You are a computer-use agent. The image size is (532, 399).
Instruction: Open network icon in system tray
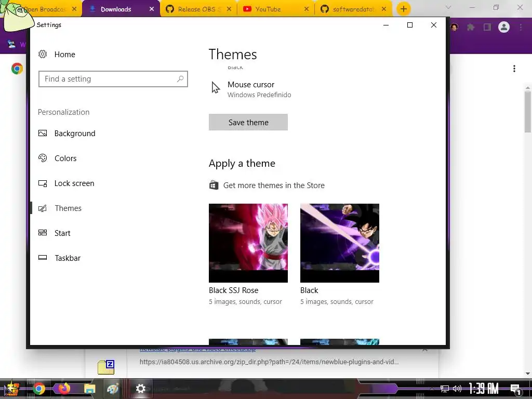[445, 389]
